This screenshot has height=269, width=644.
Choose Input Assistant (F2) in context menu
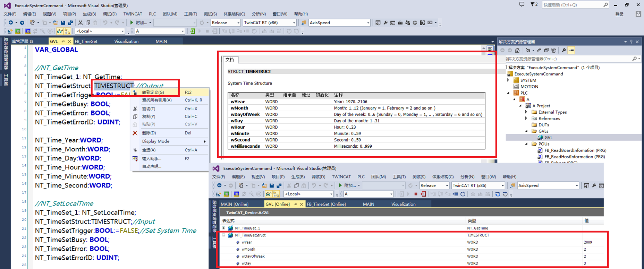tap(170, 159)
